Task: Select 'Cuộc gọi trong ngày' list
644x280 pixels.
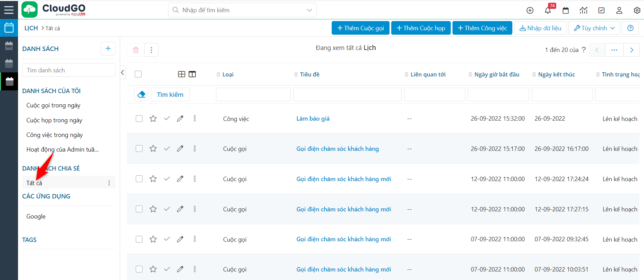Action: (53, 105)
